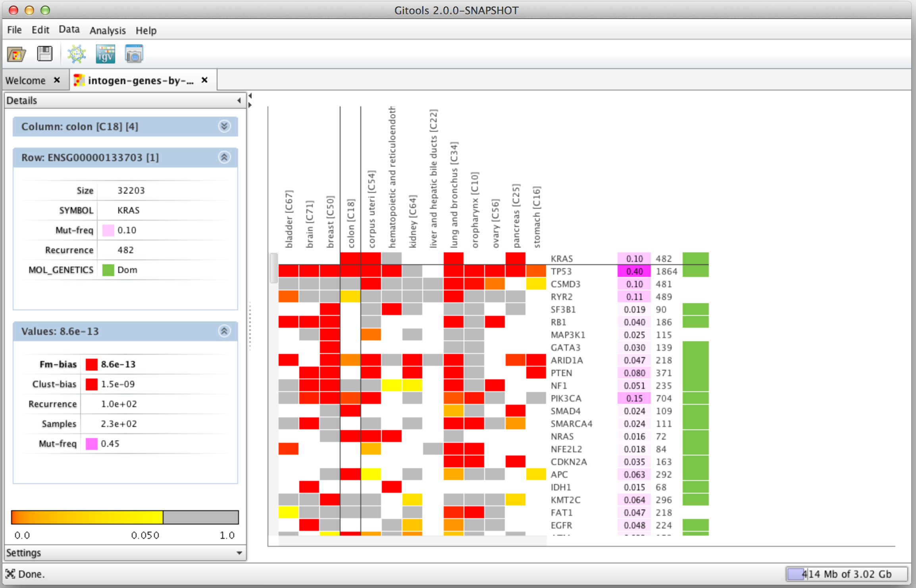
Task: Click the Mut-freq pink swatch 0.10
Action: point(108,230)
